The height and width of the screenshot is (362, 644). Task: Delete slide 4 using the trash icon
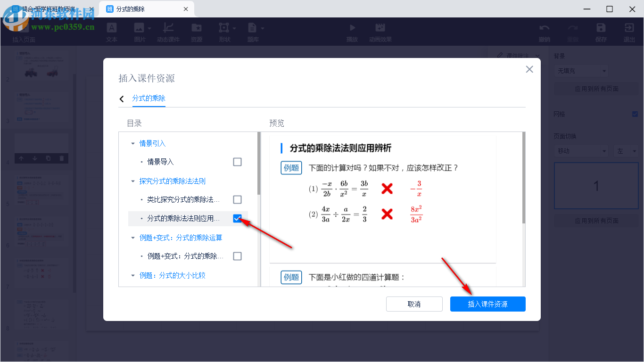(62, 158)
